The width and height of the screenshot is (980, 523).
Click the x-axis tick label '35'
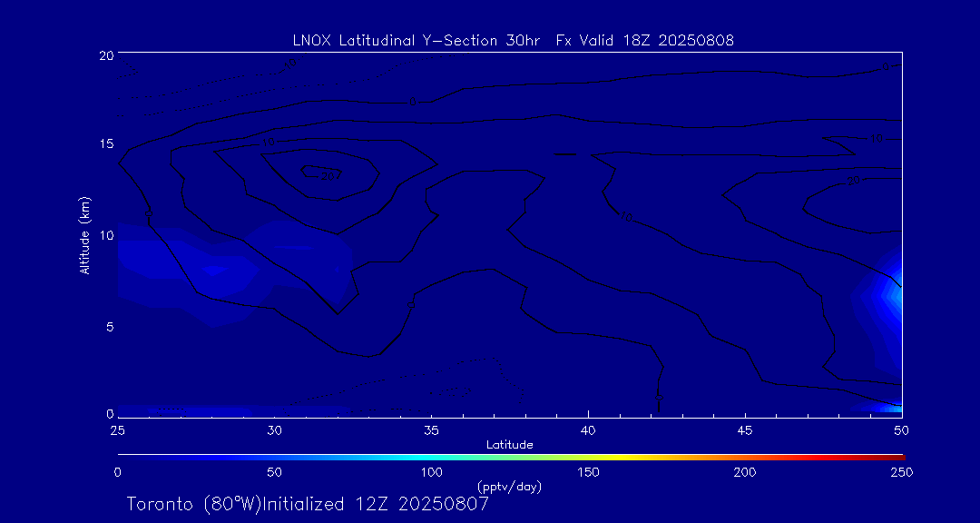point(432,429)
